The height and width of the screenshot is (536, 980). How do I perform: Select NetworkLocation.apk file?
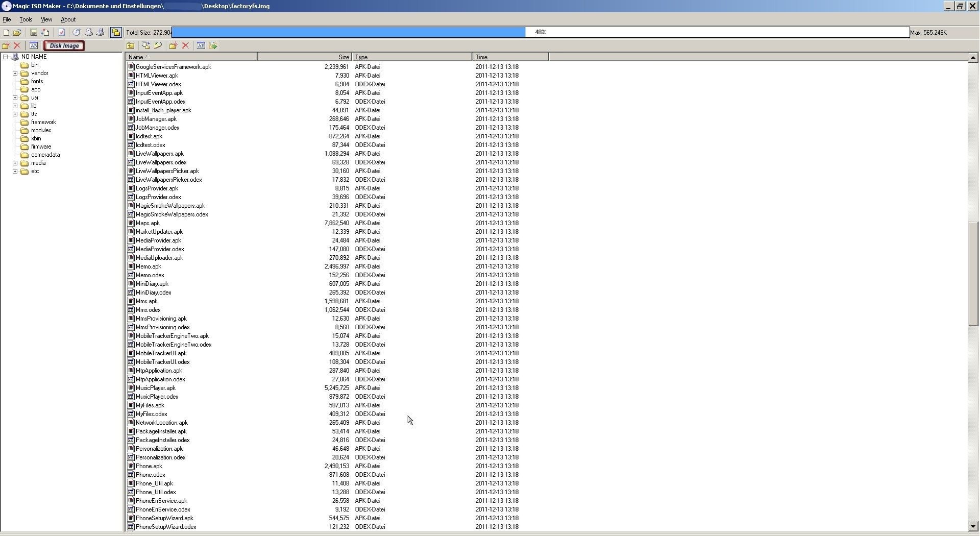[161, 423]
